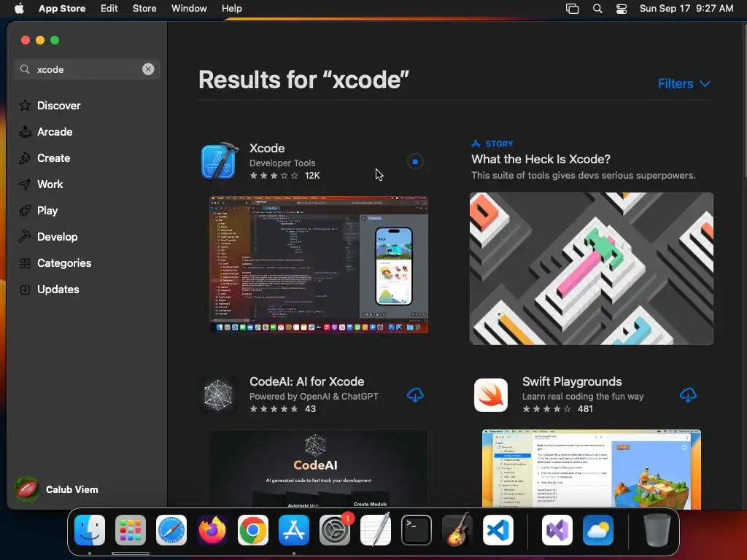Open Visual Studio from the Dock
Viewport: 747px width, 560px height.
pos(557,530)
